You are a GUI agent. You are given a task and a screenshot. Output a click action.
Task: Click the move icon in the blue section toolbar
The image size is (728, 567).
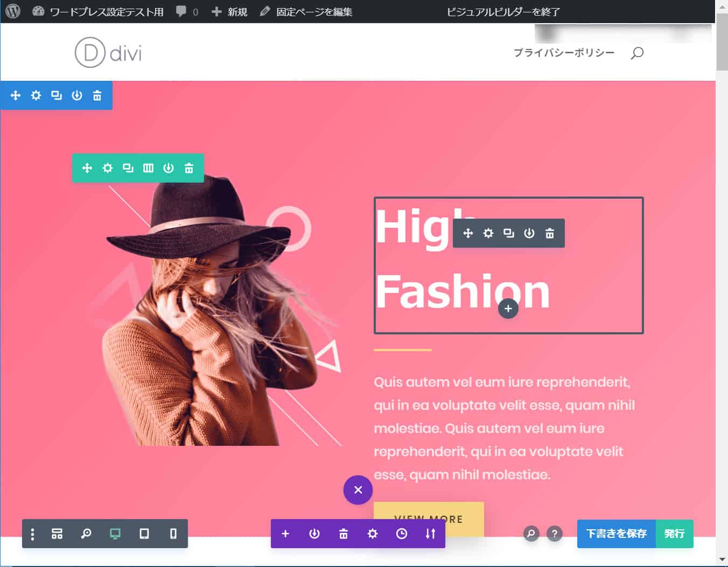click(x=16, y=95)
